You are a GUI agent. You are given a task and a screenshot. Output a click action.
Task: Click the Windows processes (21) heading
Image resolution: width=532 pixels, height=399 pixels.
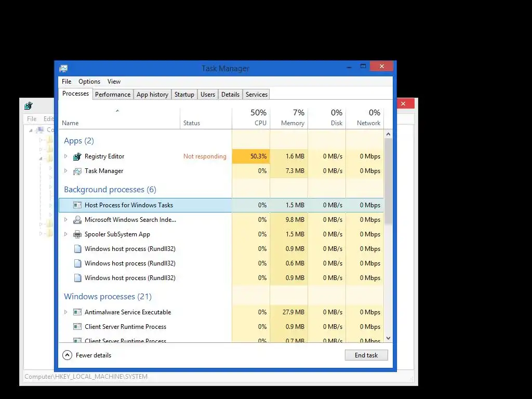108,297
